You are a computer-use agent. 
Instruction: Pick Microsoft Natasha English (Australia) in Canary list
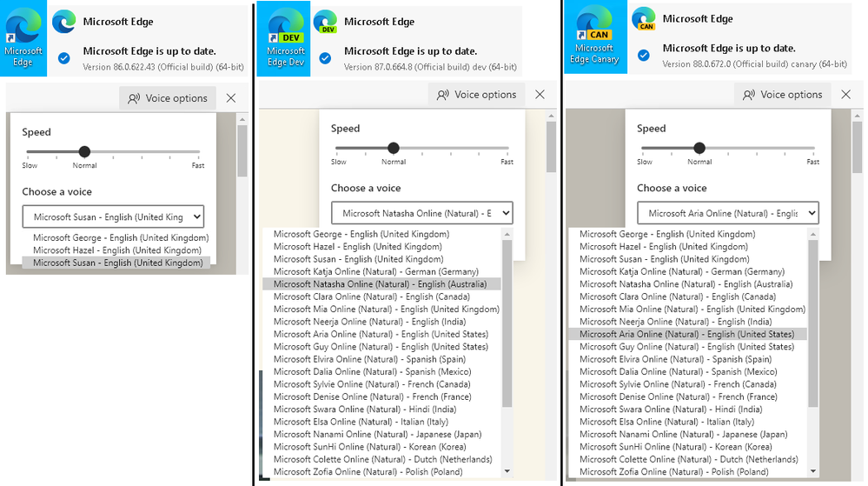click(688, 284)
